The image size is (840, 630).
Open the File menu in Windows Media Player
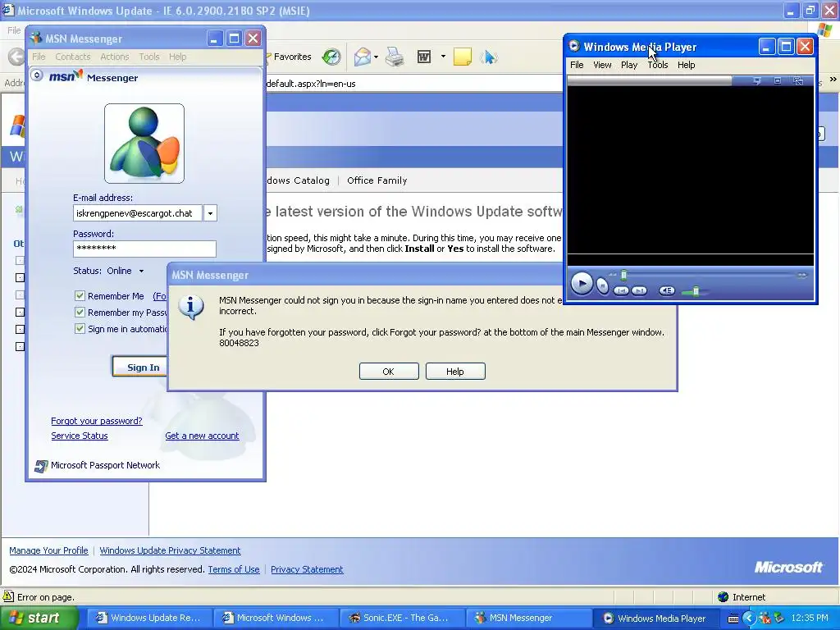click(577, 65)
